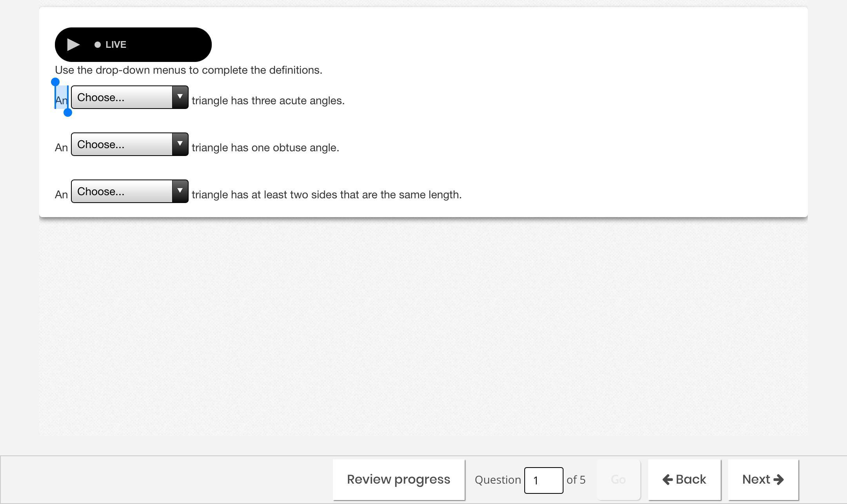Go to the previous question with Back
847x504 pixels.
(x=684, y=480)
